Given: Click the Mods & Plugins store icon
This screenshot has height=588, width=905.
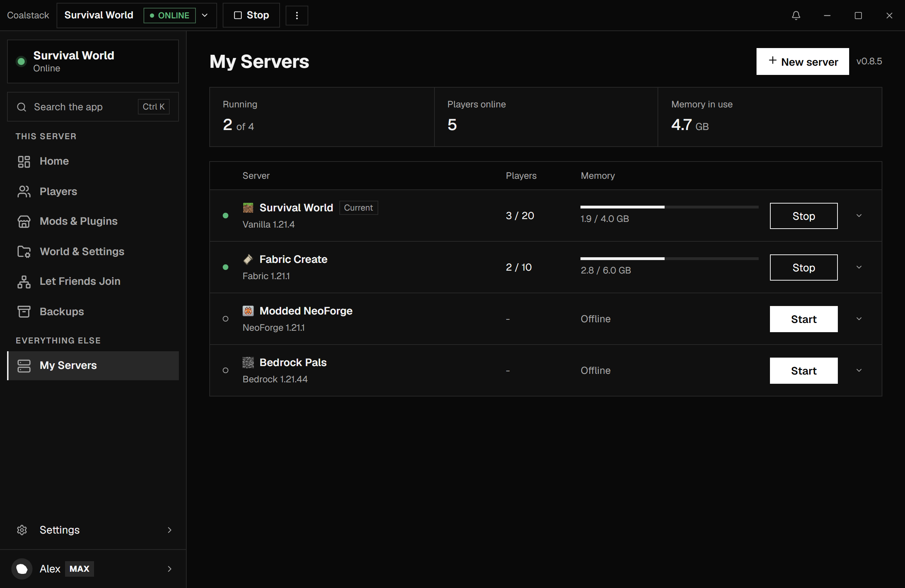Looking at the screenshot, I should click(x=24, y=221).
